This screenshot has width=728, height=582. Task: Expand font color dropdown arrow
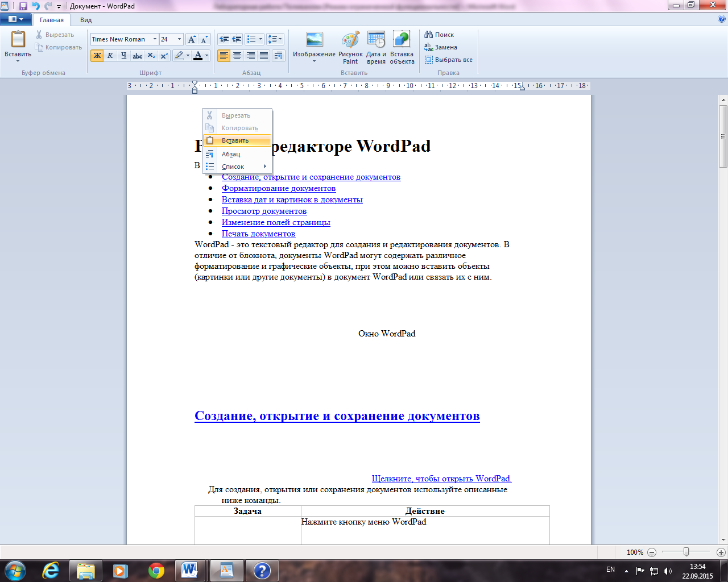(x=207, y=56)
